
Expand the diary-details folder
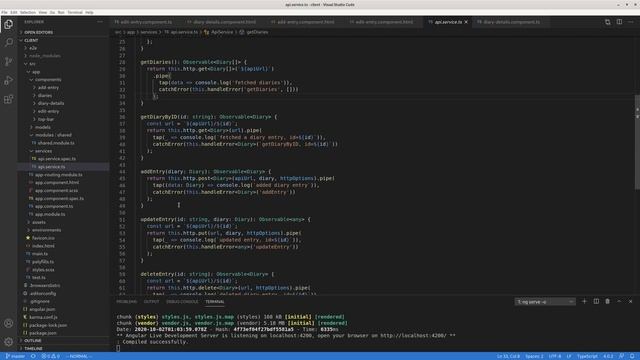point(51,103)
